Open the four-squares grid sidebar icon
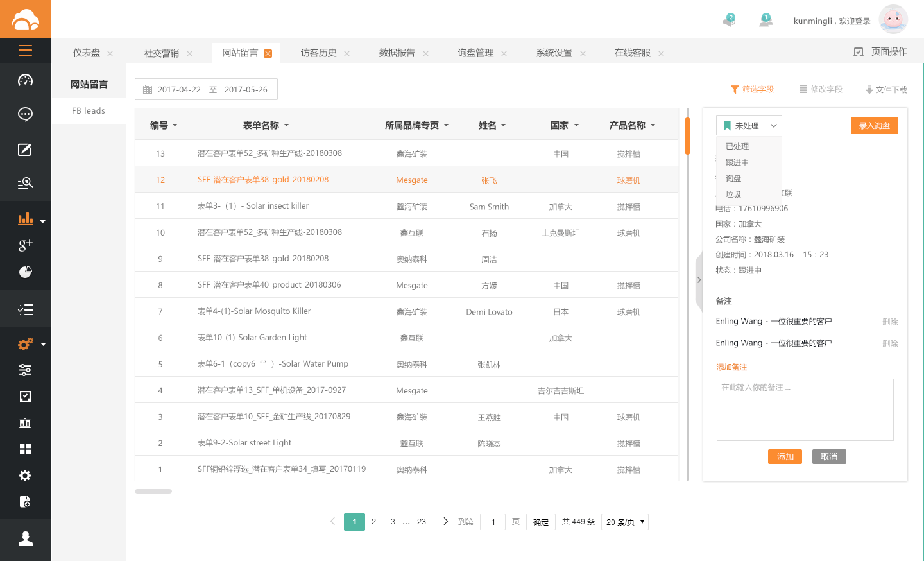Image resolution: width=924 pixels, height=561 pixels. click(26, 449)
